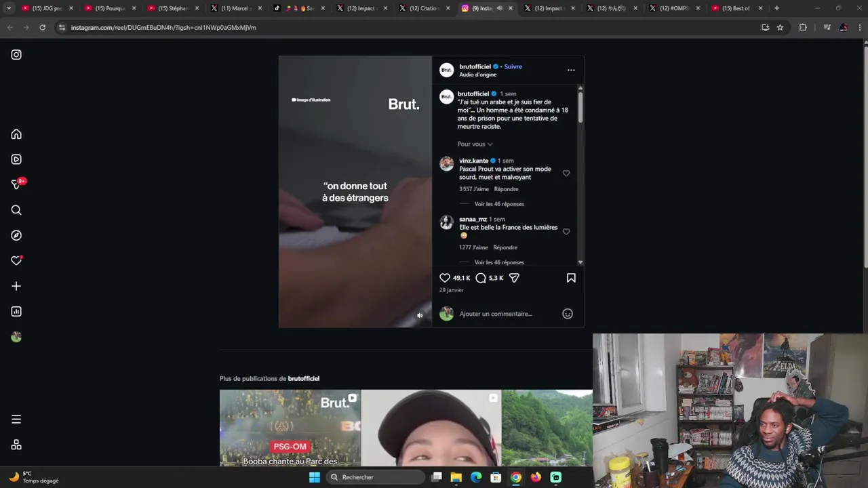Open sanaa_mz profile link
The width and height of the screenshot is (868, 488).
[x=473, y=220]
